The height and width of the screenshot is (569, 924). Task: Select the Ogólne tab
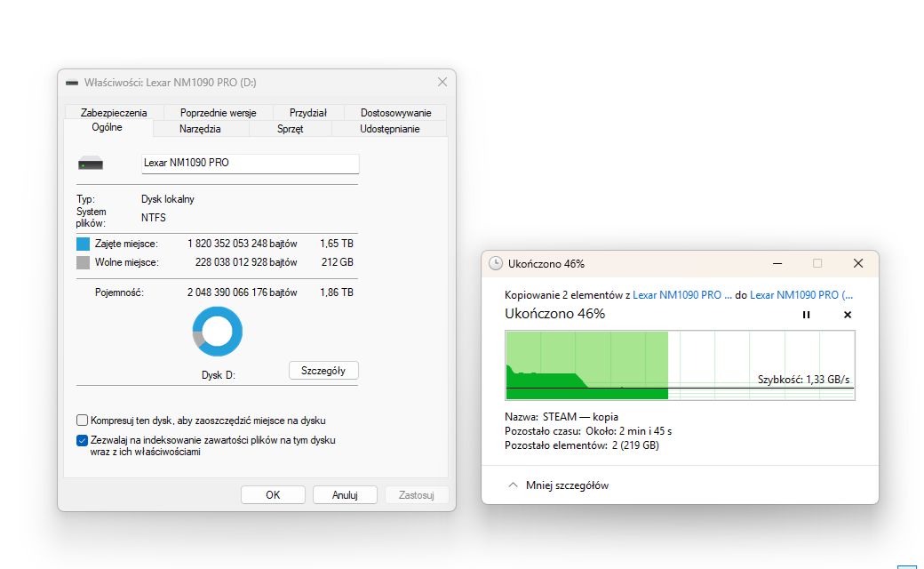point(108,127)
